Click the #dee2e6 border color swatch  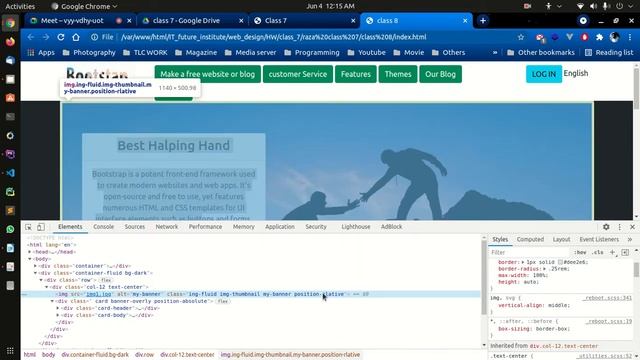point(560,262)
